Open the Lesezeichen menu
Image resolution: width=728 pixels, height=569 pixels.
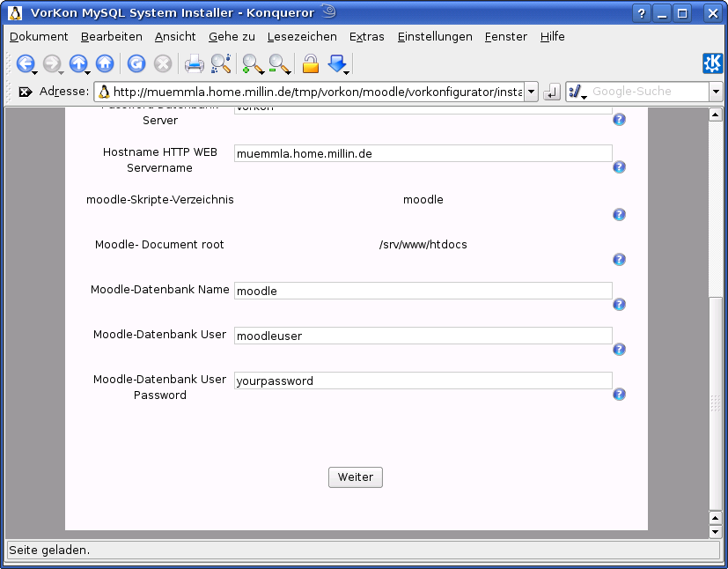[302, 36]
